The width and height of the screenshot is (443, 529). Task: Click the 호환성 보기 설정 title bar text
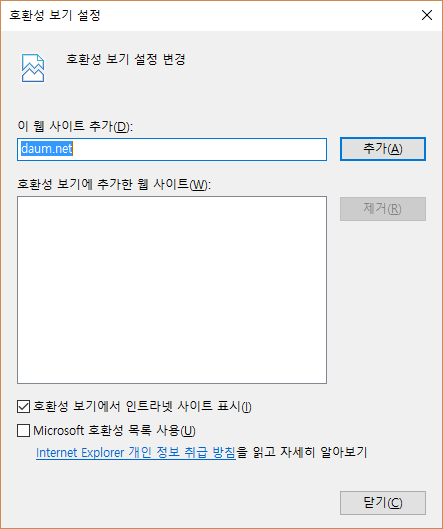point(55,15)
